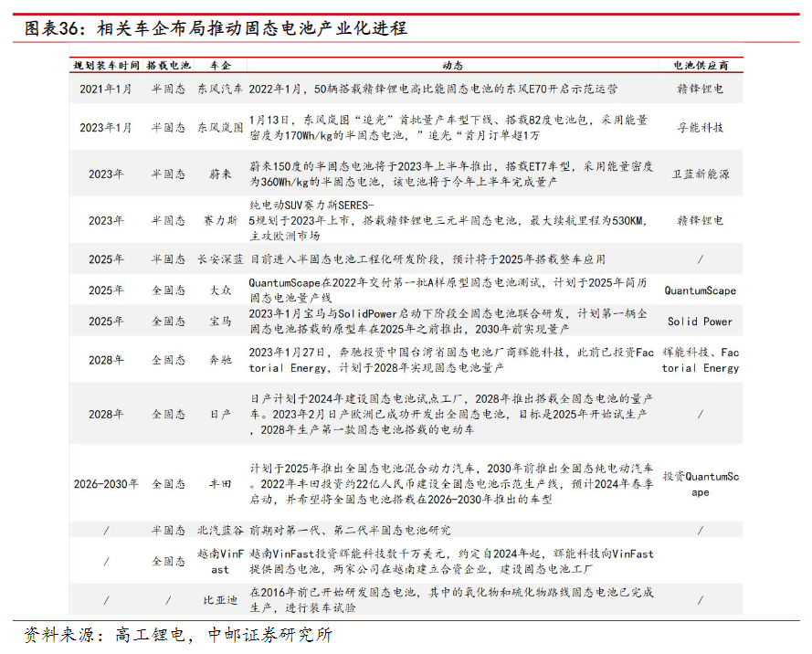Click the 追光 description in 东风岚图 row
Screen dimensions: 812x654
(x=448, y=128)
